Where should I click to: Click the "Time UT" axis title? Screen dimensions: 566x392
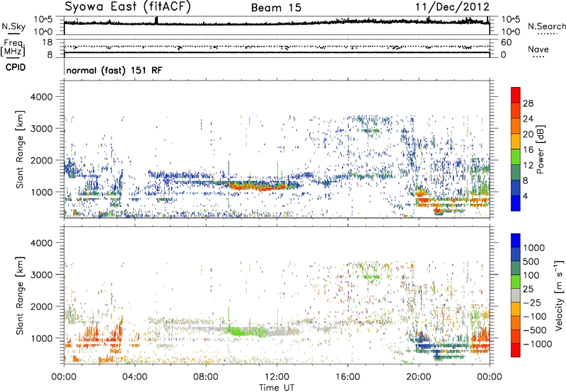[x=277, y=388]
